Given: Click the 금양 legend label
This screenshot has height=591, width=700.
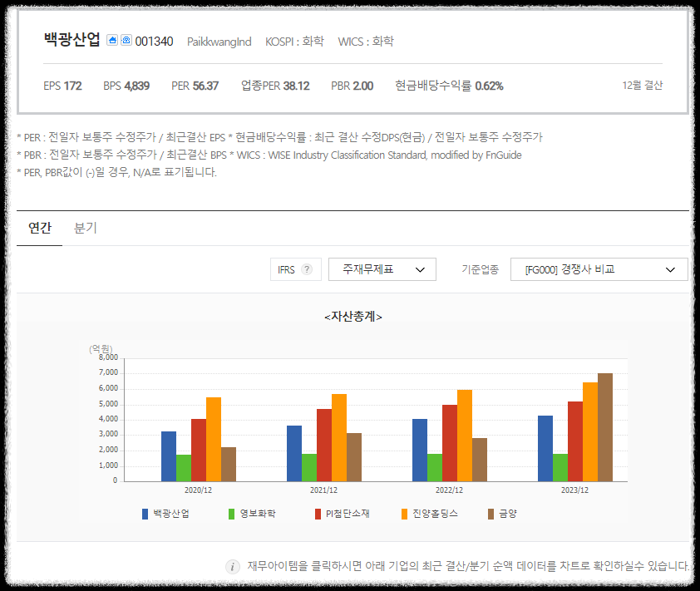Looking at the screenshot, I should point(508,514).
